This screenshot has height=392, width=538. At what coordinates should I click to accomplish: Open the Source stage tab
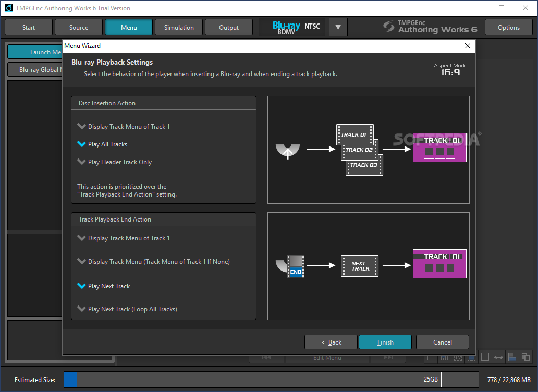[79, 28]
